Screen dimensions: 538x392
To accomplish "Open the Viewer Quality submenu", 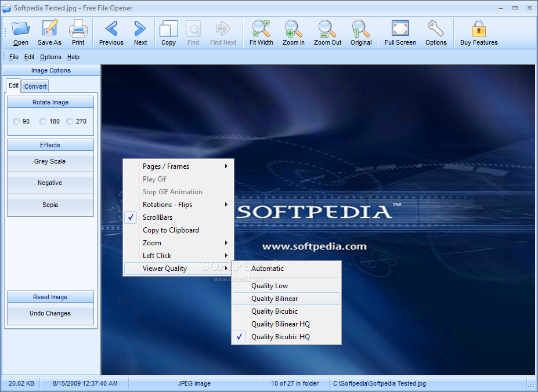I will tap(178, 268).
